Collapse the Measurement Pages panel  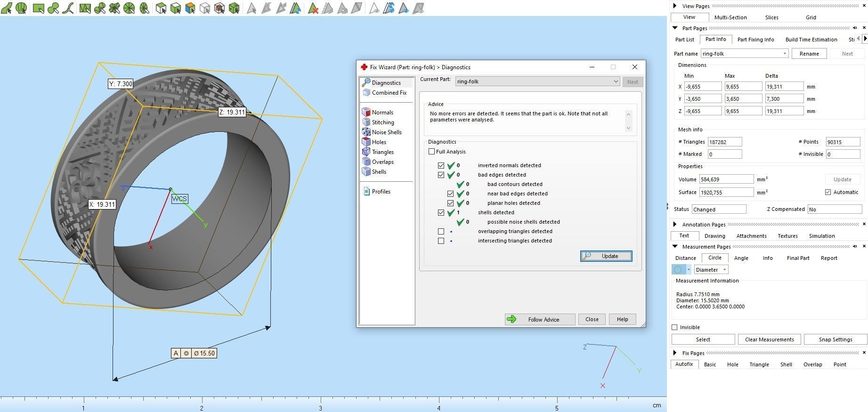point(675,246)
